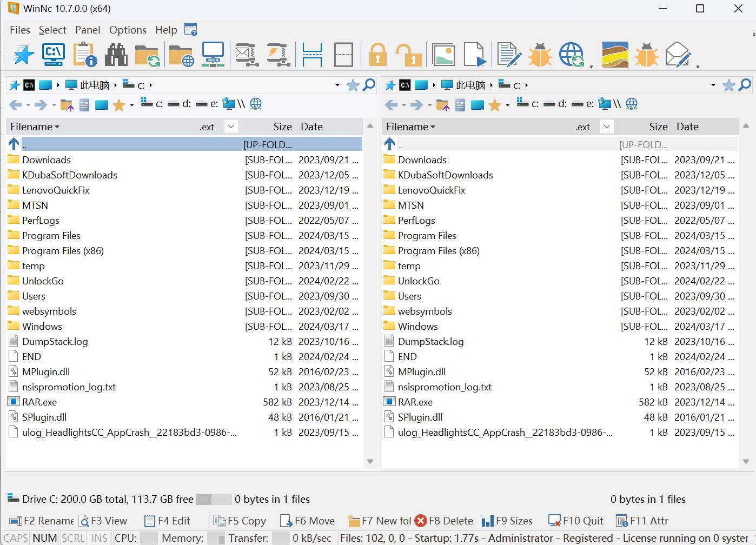Click the gray merge file toolbar icon
Image resolution: width=756 pixels, height=545 pixels.
pos(343,55)
